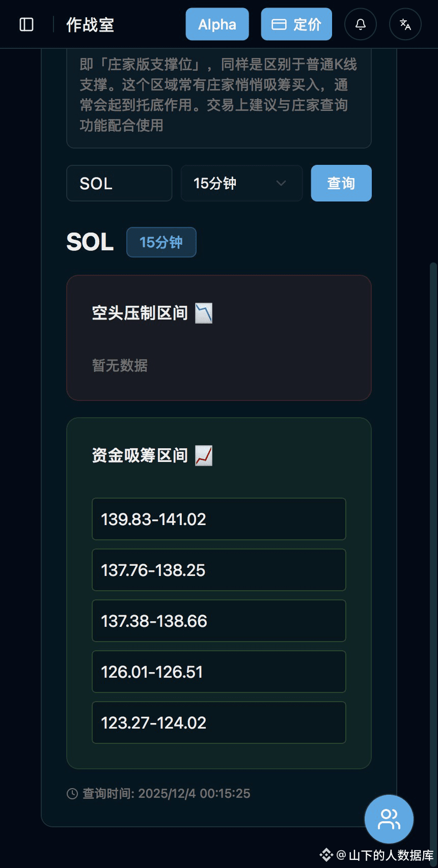Click the card icon in pricing button
Image resolution: width=438 pixels, height=868 pixels.
279,24
